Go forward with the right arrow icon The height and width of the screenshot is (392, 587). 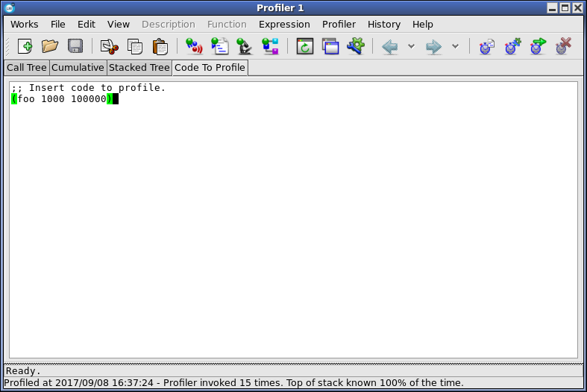click(x=434, y=47)
